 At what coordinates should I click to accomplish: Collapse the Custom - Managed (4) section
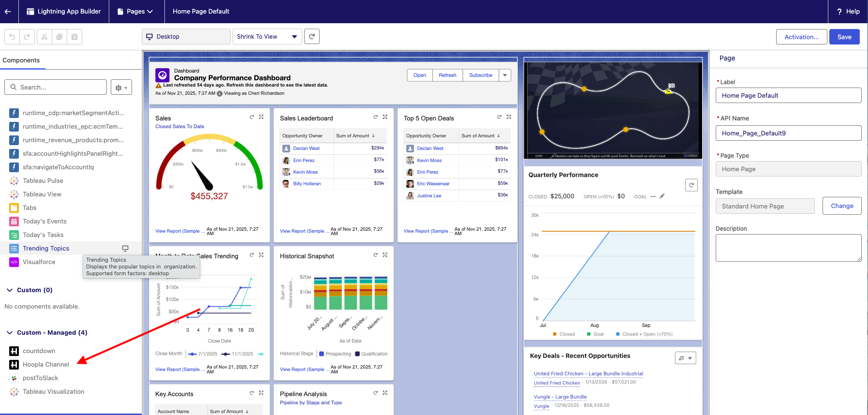pos(10,333)
